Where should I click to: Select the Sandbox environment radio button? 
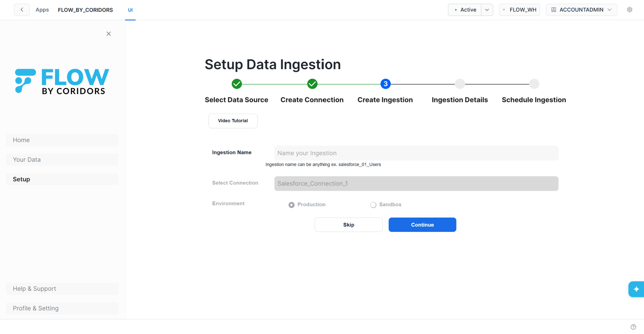click(373, 205)
